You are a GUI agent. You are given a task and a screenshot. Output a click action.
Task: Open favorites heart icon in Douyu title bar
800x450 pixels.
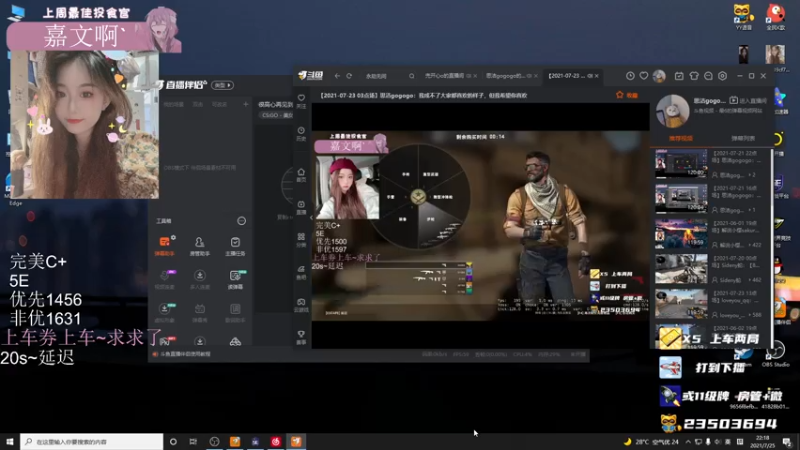click(644, 76)
